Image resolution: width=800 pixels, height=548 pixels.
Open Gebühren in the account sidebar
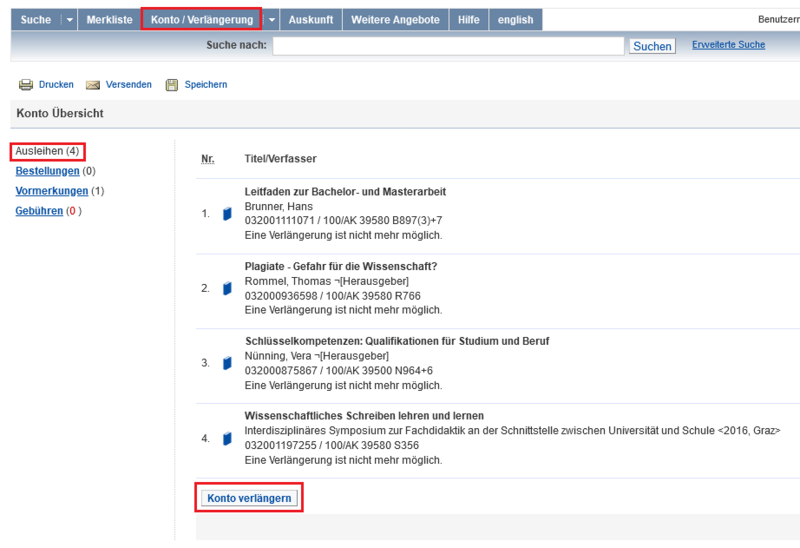[39, 211]
